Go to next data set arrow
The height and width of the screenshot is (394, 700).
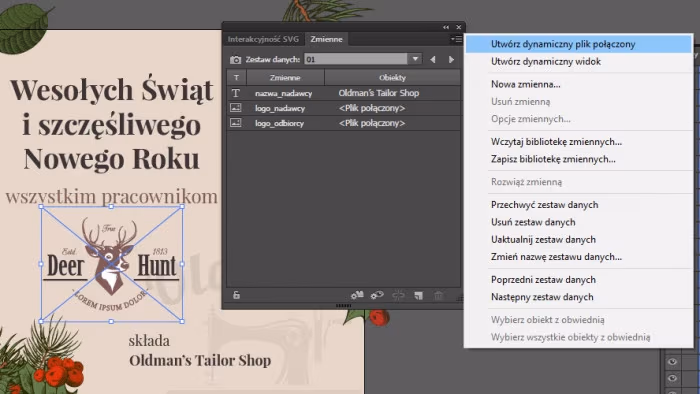(451, 59)
